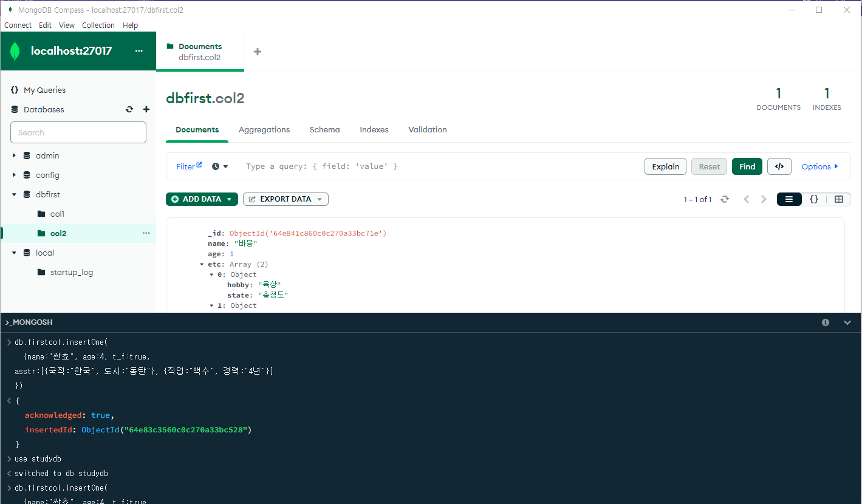862x504 pixels.
Task: Collapse the dbfirst database tree
Action: coord(14,194)
